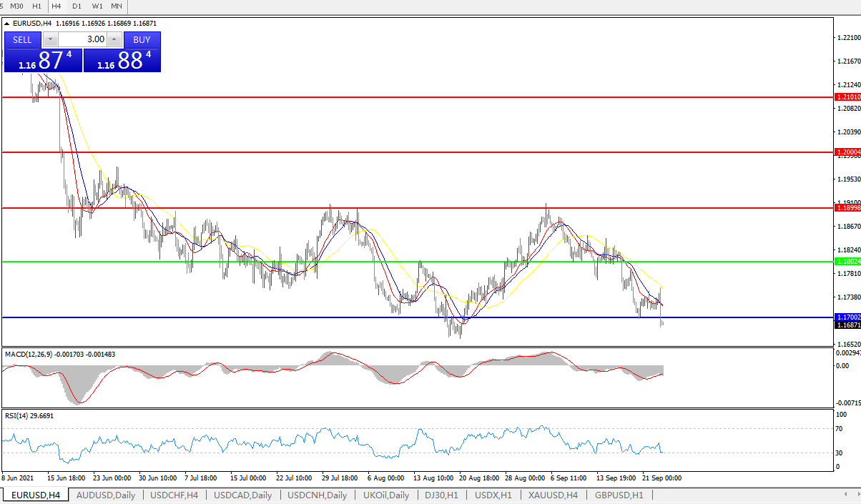Switch the chart to the M30 timeframe

(17, 6)
